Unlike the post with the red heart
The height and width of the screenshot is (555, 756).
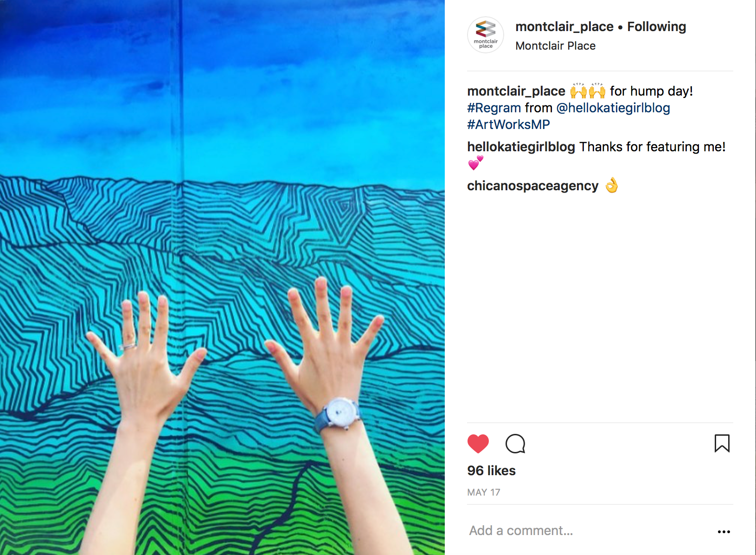coord(478,444)
